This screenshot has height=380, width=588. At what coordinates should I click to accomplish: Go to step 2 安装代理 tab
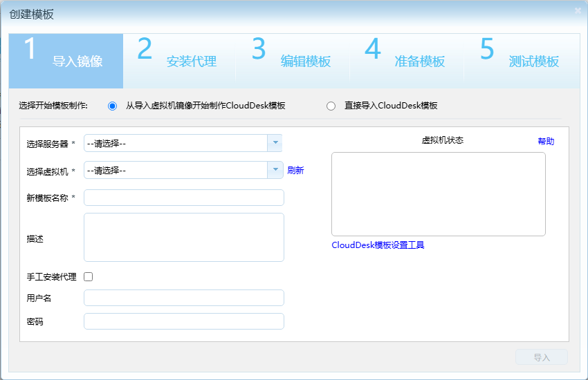point(180,61)
